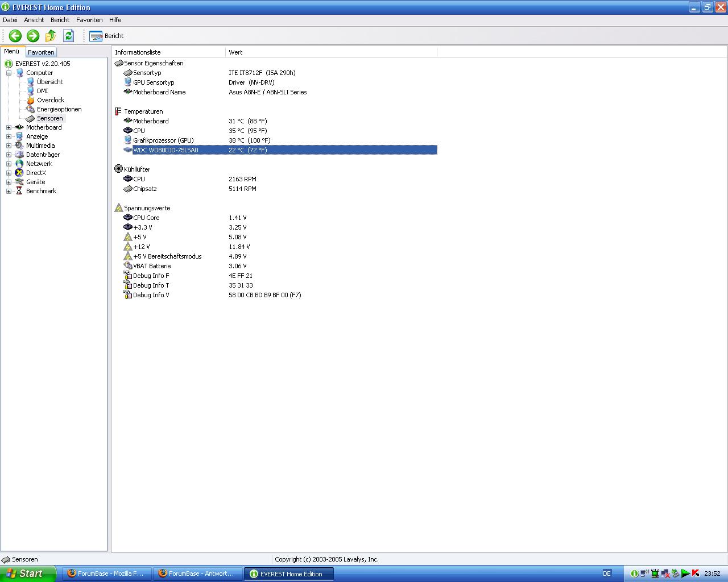Viewport: 728px width, 582px height.
Task: Expand the Benchmark tree node
Action: (x=9, y=191)
